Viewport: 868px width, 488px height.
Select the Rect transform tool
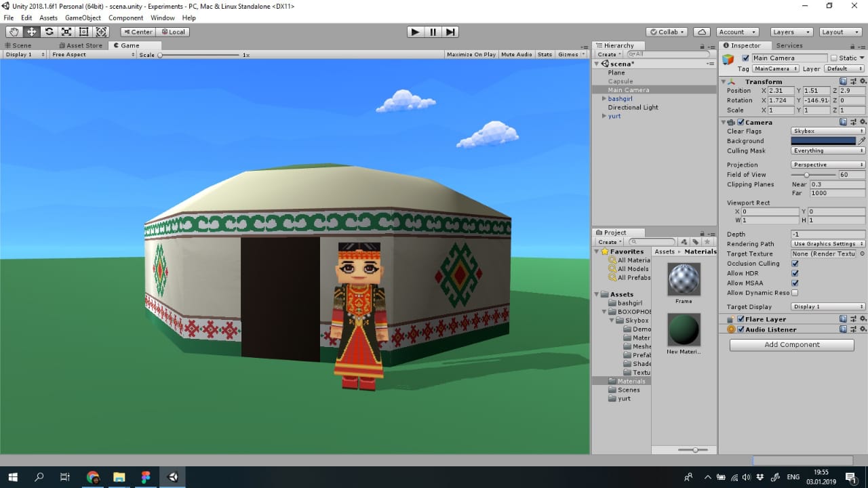coord(84,32)
